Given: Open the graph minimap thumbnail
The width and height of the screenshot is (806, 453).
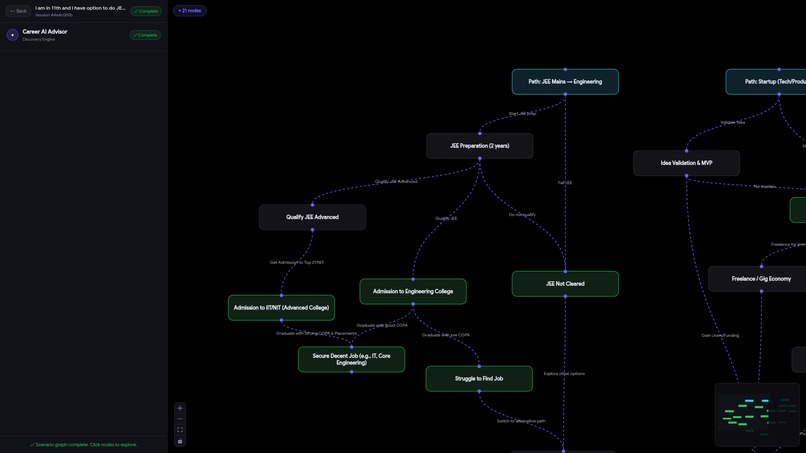Looking at the screenshot, I should (757, 414).
